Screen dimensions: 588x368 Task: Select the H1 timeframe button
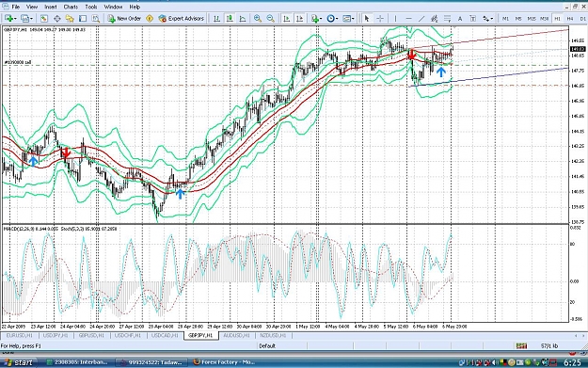coord(557,19)
